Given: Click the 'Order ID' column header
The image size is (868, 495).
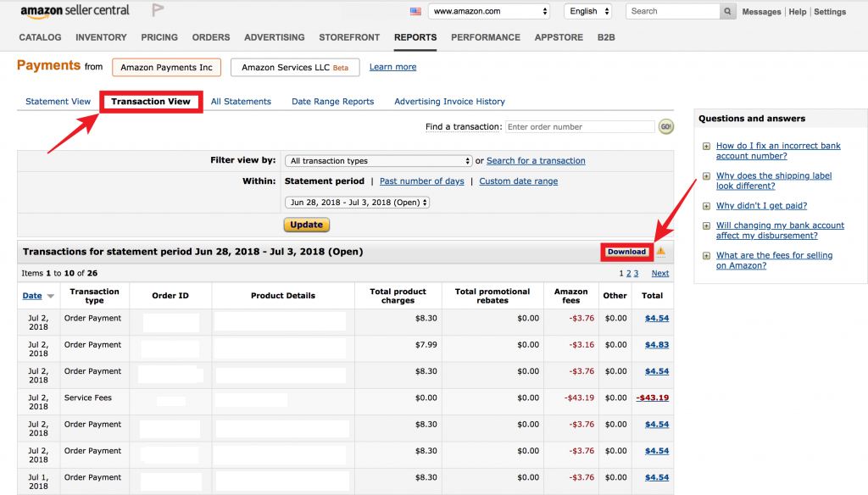Looking at the screenshot, I should point(170,296).
